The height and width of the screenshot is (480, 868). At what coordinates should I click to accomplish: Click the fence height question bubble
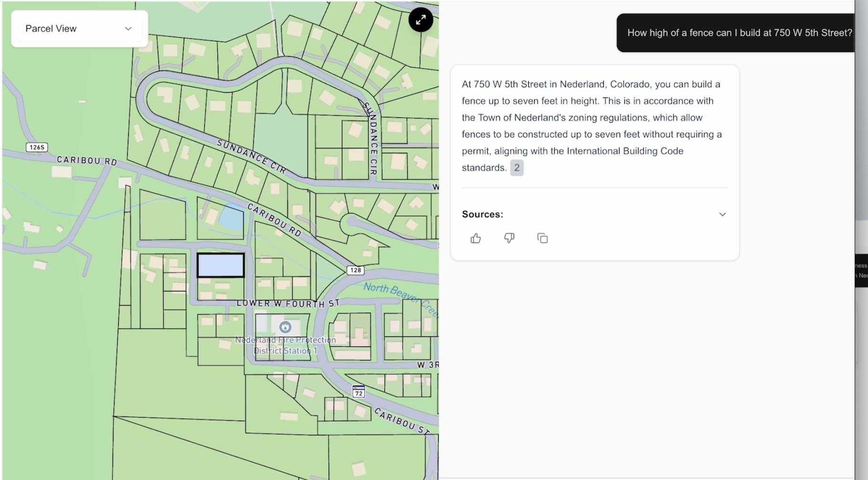[x=739, y=33]
